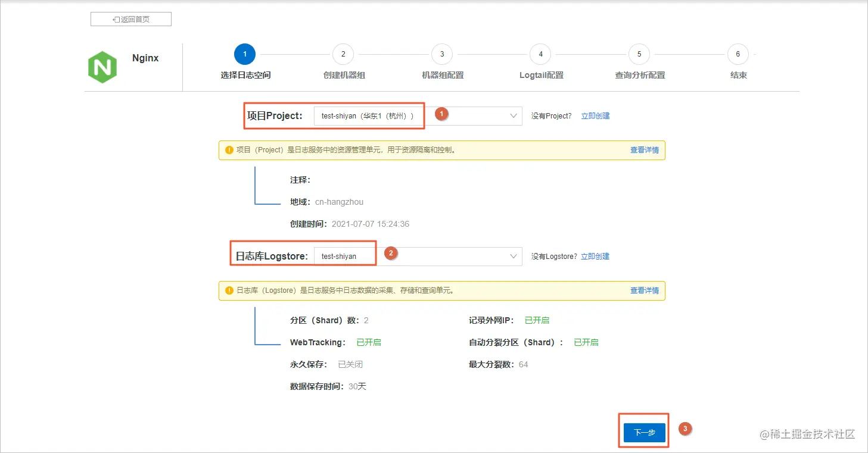Select step 1 选择日志空间
Image resolution: width=868 pixels, height=453 pixels.
tap(245, 54)
